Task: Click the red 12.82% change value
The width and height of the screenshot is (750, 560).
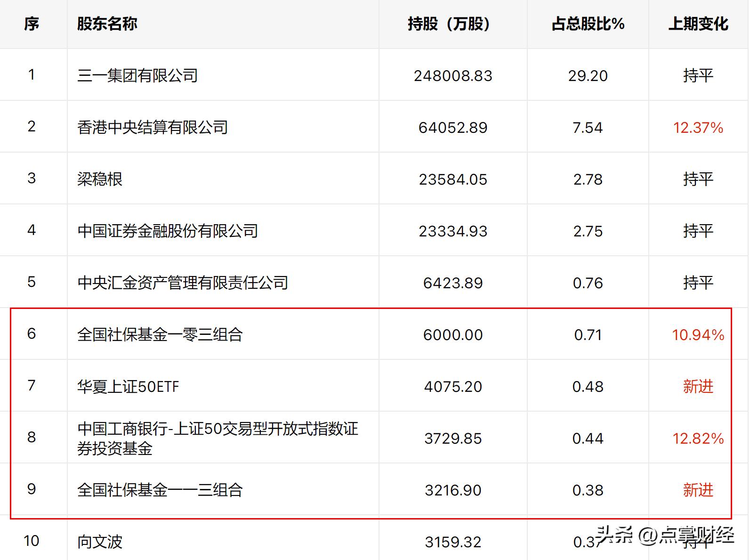Action: 698,438
